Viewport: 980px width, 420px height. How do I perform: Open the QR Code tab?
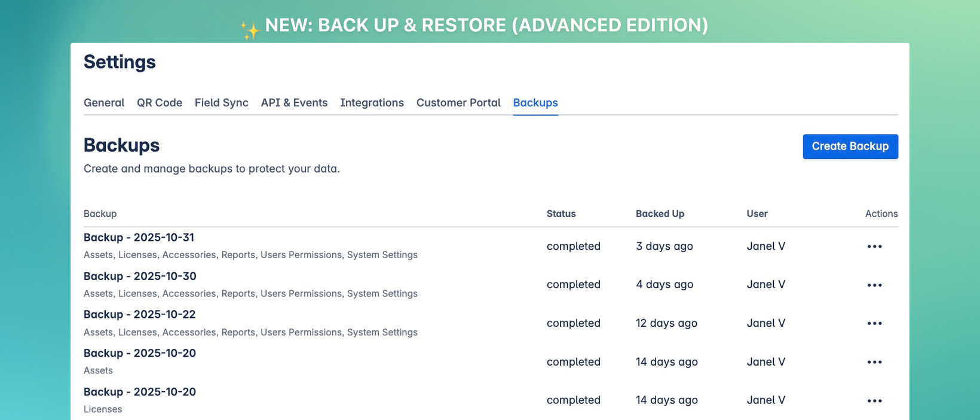point(160,103)
